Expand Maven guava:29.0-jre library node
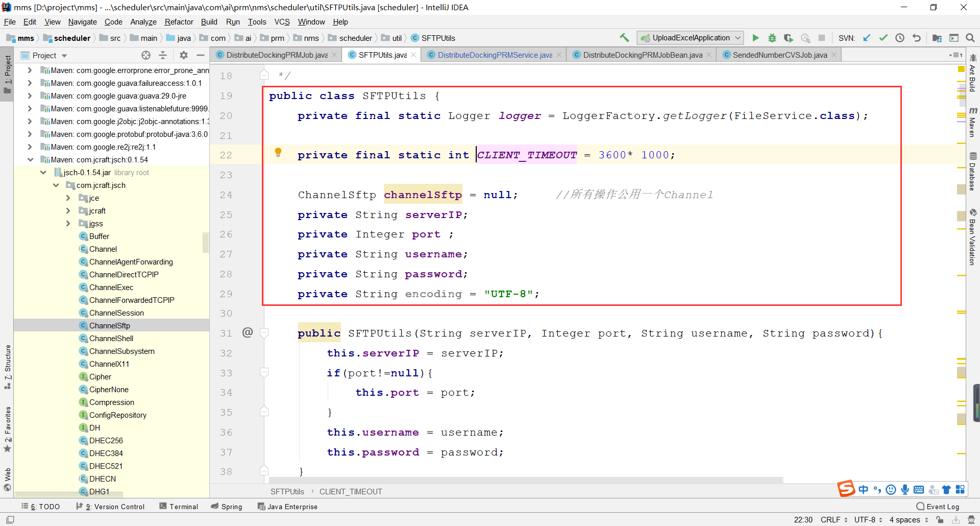The image size is (980, 526). 30,95
